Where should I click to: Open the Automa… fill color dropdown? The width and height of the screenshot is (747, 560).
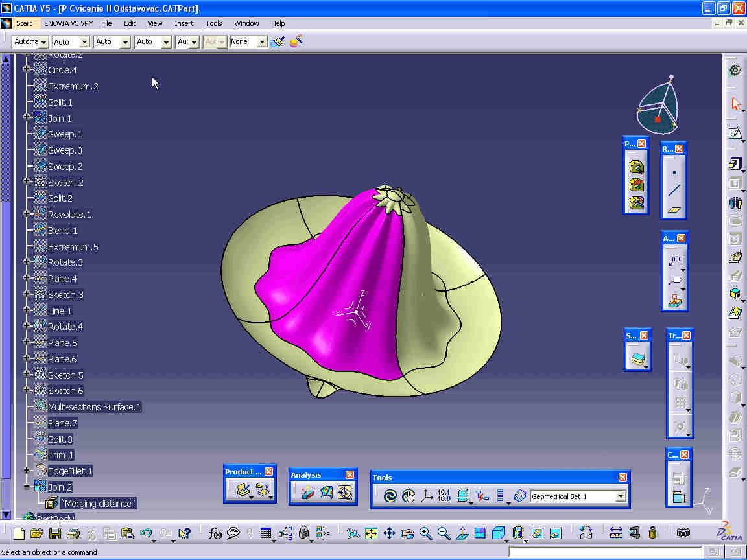click(x=43, y=42)
